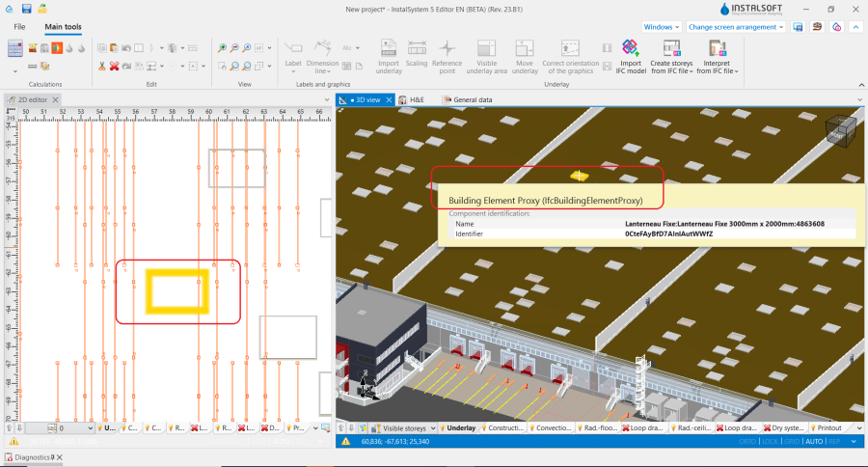868x467 pixels.
Task: Click Correct orientation of the graphics
Action: click(571, 57)
